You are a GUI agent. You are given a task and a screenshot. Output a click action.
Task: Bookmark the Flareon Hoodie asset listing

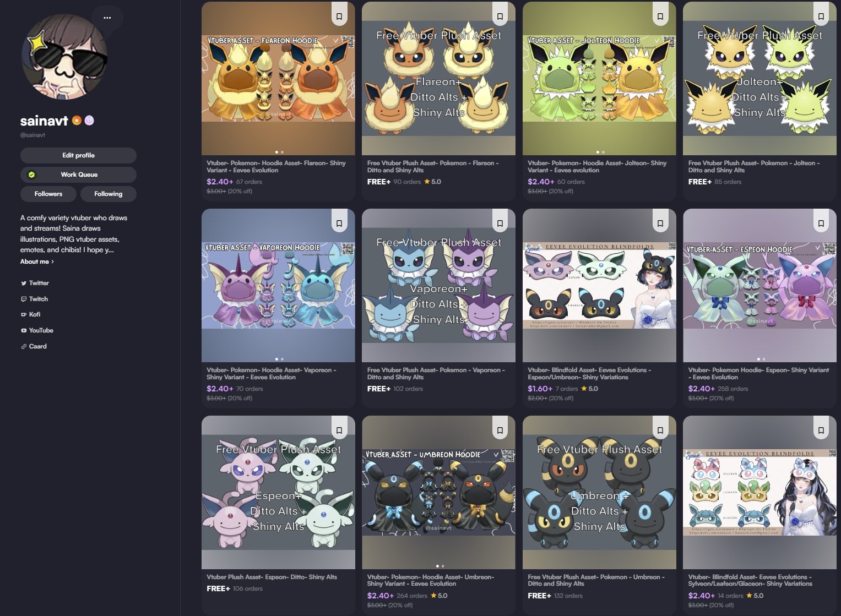point(339,17)
